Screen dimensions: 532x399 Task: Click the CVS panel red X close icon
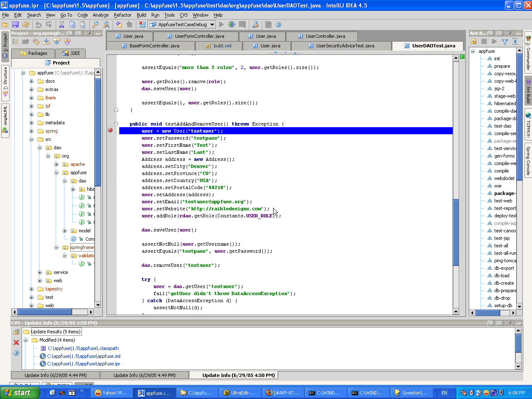[x=16, y=342]
